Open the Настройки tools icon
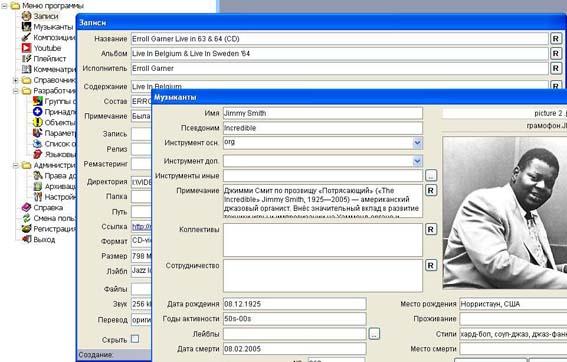 click(x=38, y=197)
